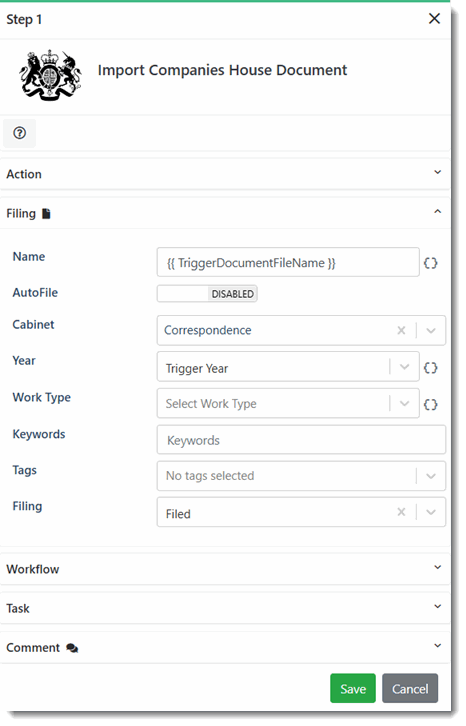Click the document icon beside Filing header
Image resolution: width=466 pixels, height=726 pixels.
point(46,213)
